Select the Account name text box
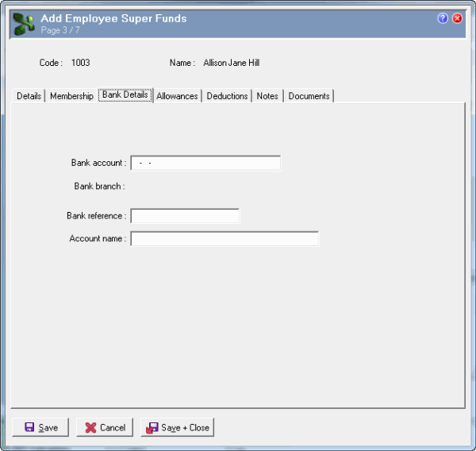Image resolution: width=476 pixels, height=451 pixels. click(x=225, y=239)
